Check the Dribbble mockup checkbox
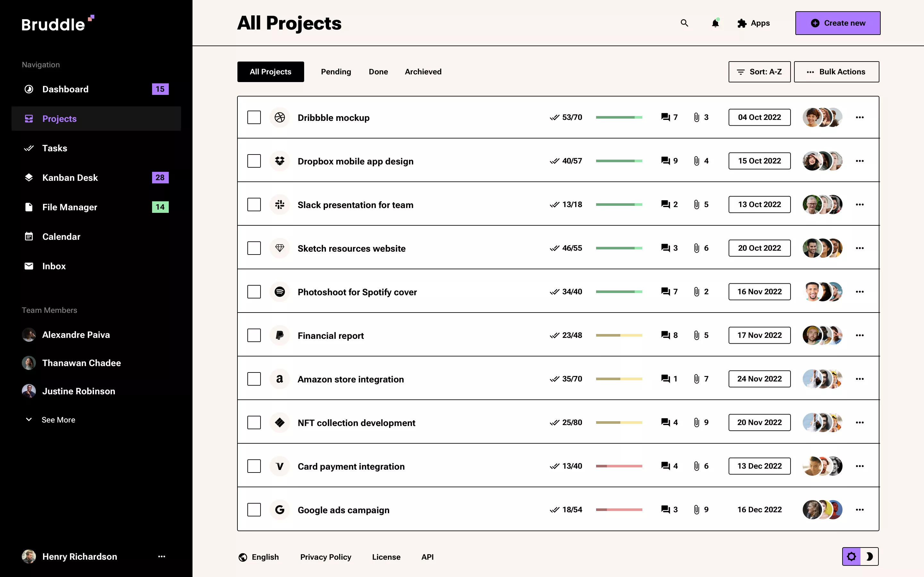This screenshot has height=577, width=924. [254, 117]
